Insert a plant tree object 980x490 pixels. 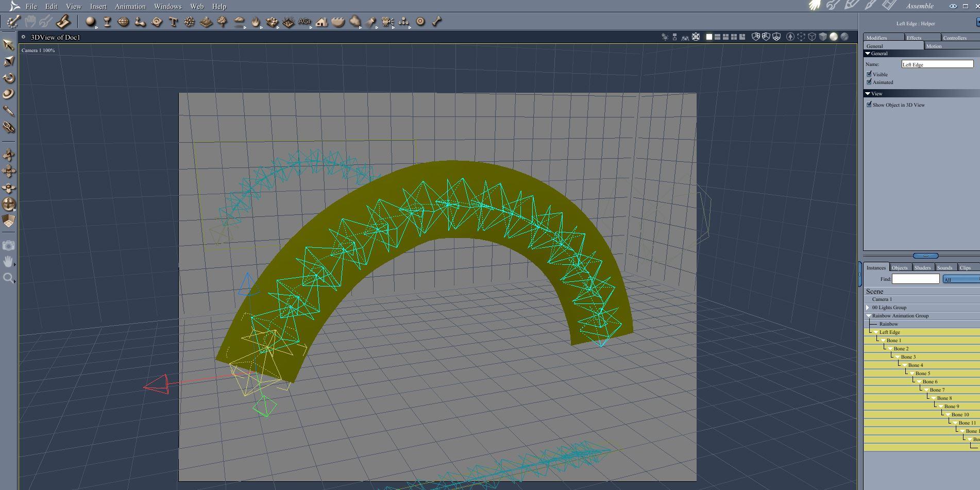click(223, 22)
